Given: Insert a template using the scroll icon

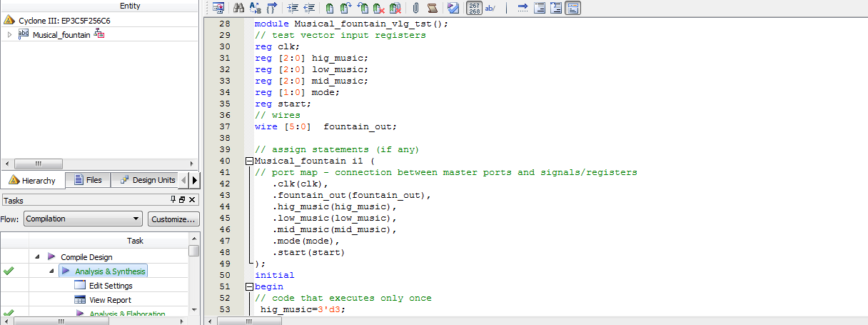Looking at the screenshot, I should click(432, 8).
